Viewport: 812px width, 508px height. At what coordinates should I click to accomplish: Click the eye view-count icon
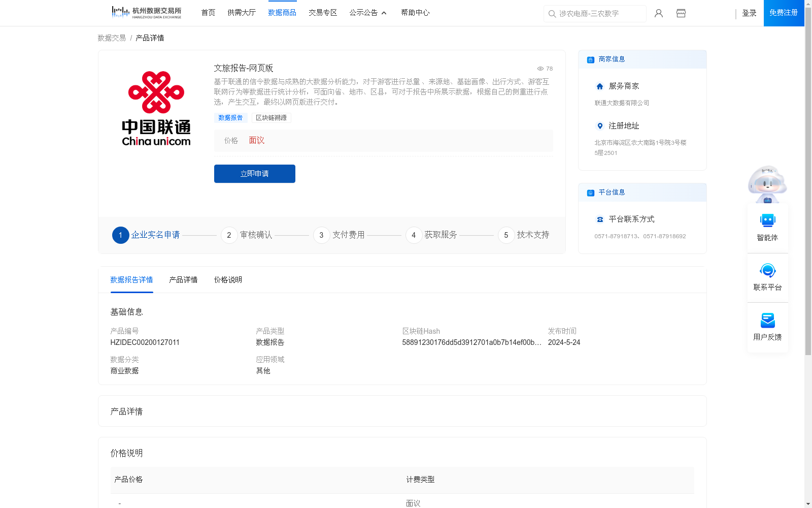coord(540,69)
